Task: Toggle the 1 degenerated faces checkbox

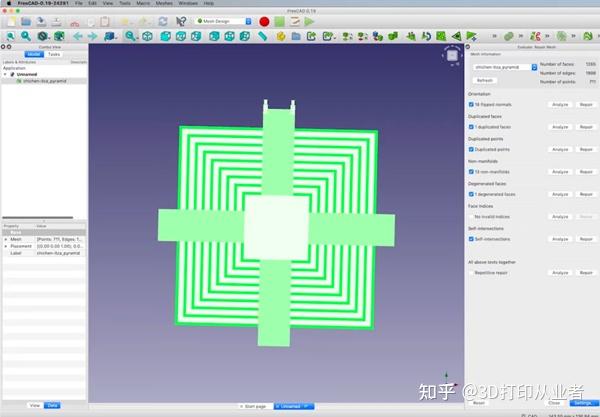Action: point(471,194)
